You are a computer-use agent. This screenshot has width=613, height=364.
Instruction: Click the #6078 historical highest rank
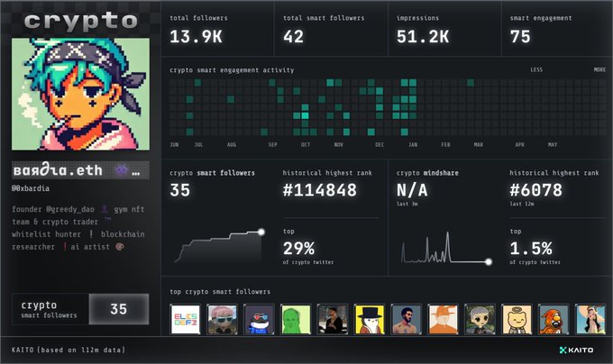pos(536,190)
